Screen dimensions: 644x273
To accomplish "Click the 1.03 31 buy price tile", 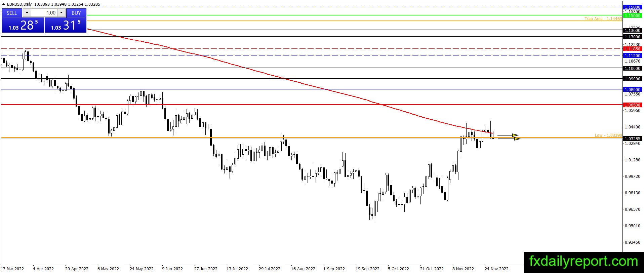I will coord(66,25).
